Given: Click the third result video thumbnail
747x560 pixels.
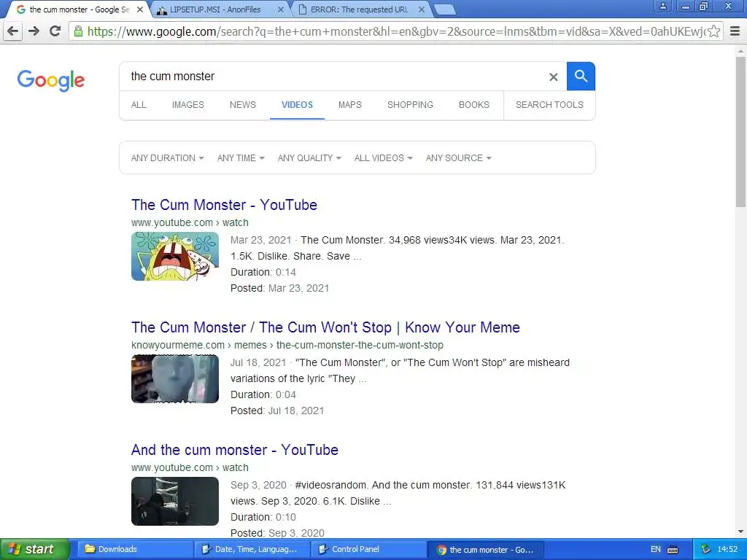Looking at the screenshot, I should (x=175, y=502).
